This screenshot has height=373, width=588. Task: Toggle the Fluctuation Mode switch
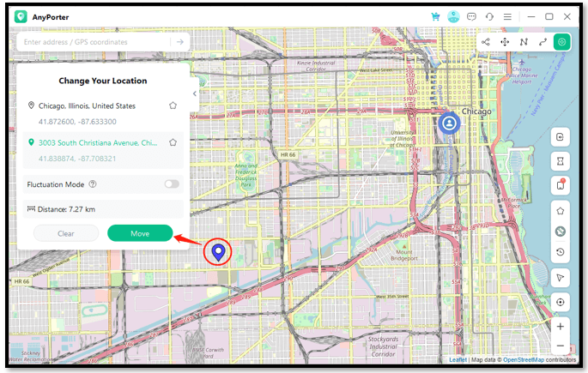coord(172,183)
